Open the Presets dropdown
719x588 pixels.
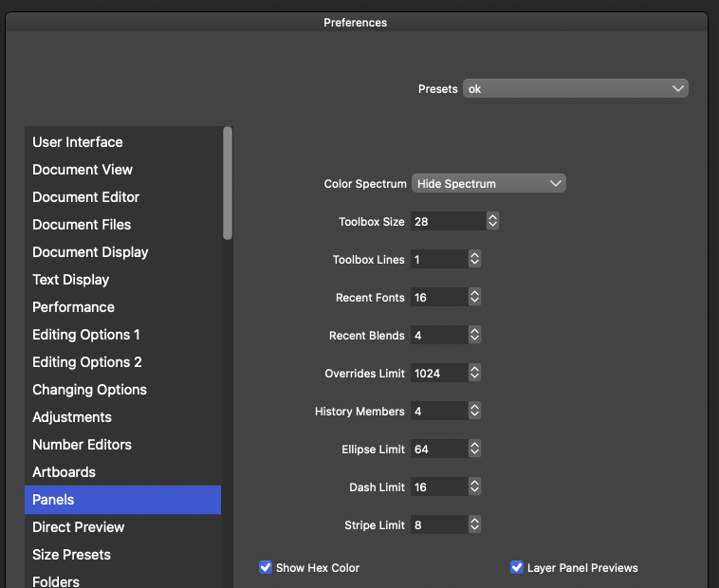pyautogui.click(x=575, y=88)
